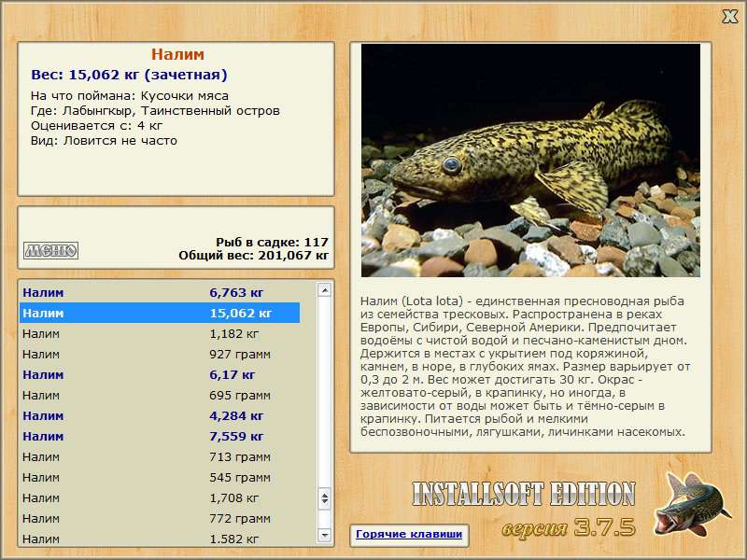Image resolution: width=747 pixels, height=560 pixels.
Task: Select the Налим 7,559 кг row
Action: pyautogui.click(x=160, y=436)
